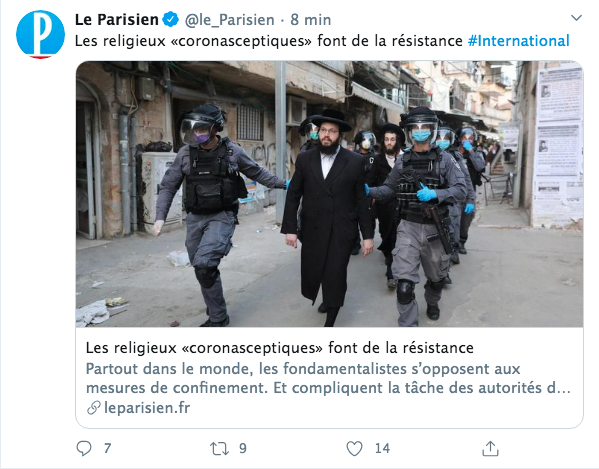Retweet using the retweet arrows icon
The width and height of the screenshot is (599, 469).
coord(219,448)
